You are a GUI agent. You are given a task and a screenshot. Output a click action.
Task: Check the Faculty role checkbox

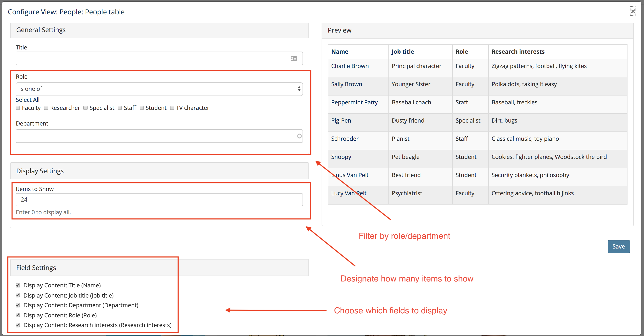coord(18,108)
